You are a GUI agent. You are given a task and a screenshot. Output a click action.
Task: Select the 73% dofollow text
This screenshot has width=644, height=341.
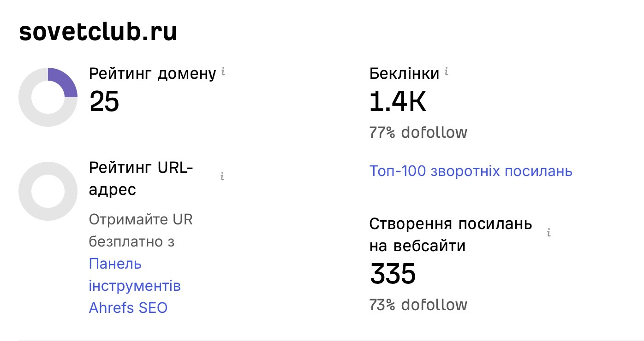(x=418, y=305)
